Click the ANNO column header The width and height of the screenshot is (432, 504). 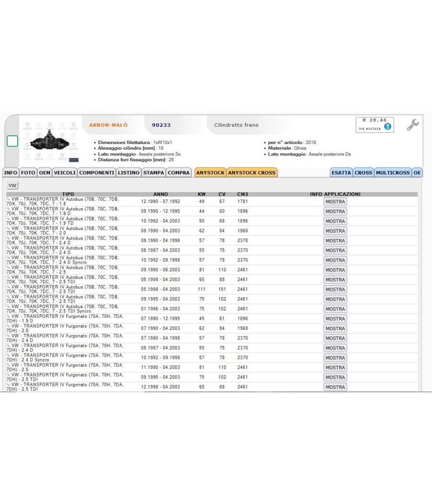161,194
